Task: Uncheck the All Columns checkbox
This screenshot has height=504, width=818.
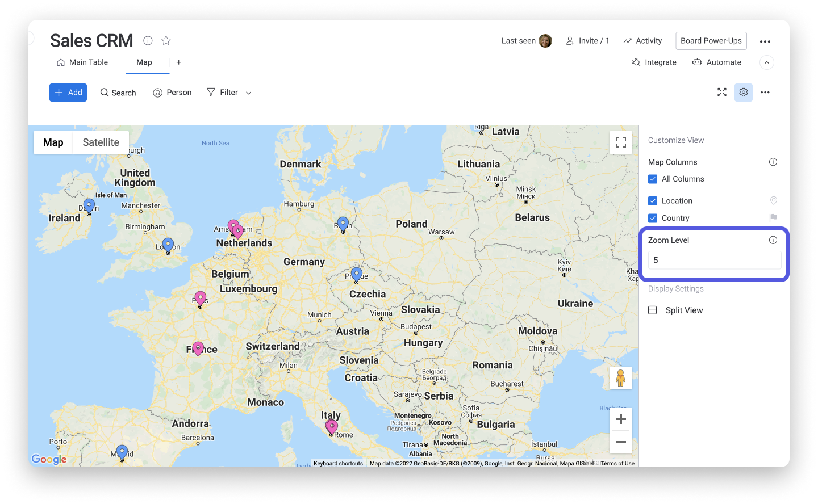Action: click(x=652, y=179)
